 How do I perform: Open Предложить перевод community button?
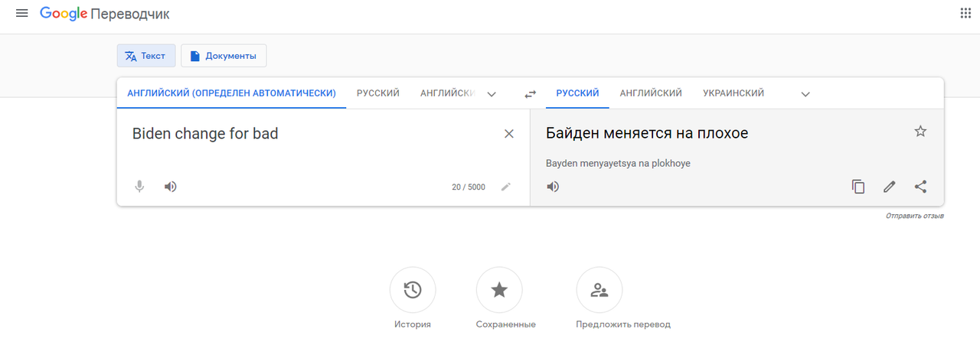point(599,290)
